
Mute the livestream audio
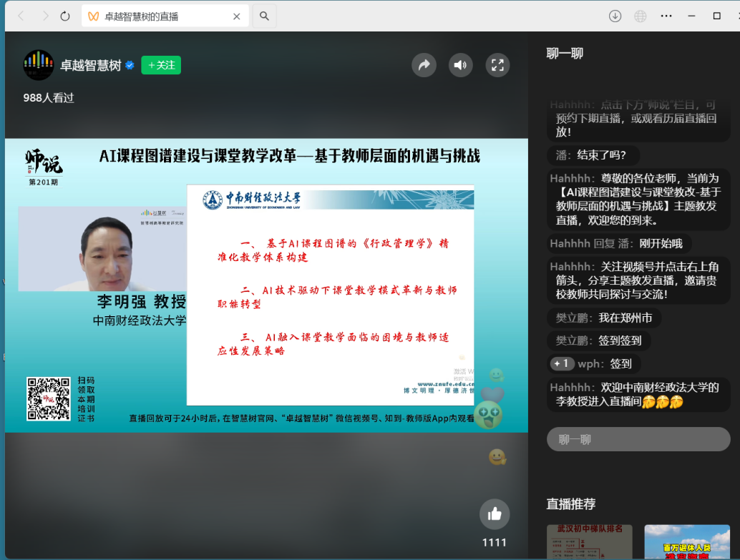pos(461,66)
